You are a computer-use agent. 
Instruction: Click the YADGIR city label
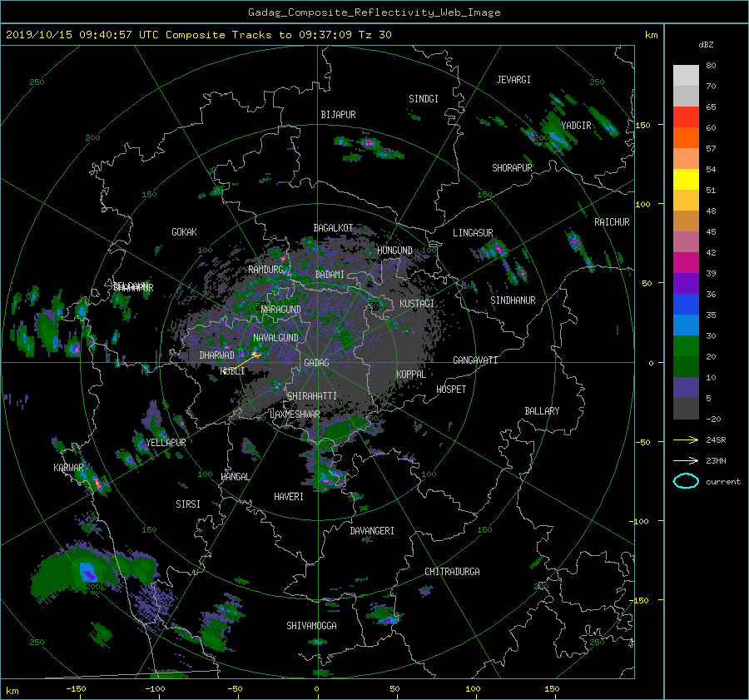click(x=576, y=126)
